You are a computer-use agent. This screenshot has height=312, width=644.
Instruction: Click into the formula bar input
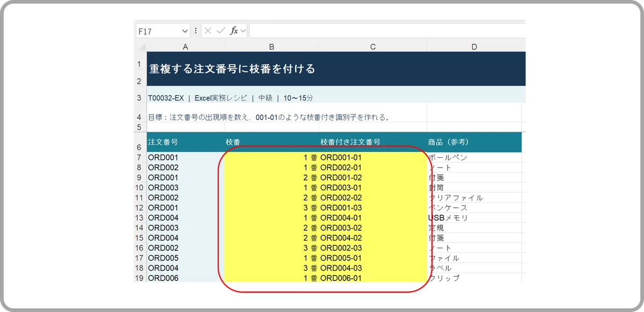pyautogui.click(x=387, y=31)
